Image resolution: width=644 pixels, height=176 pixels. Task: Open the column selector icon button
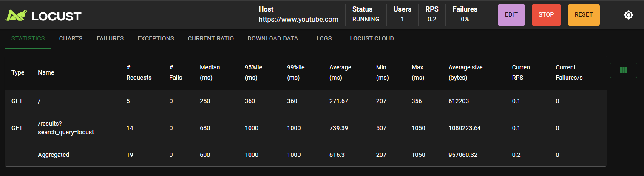(x=623, y=70)
